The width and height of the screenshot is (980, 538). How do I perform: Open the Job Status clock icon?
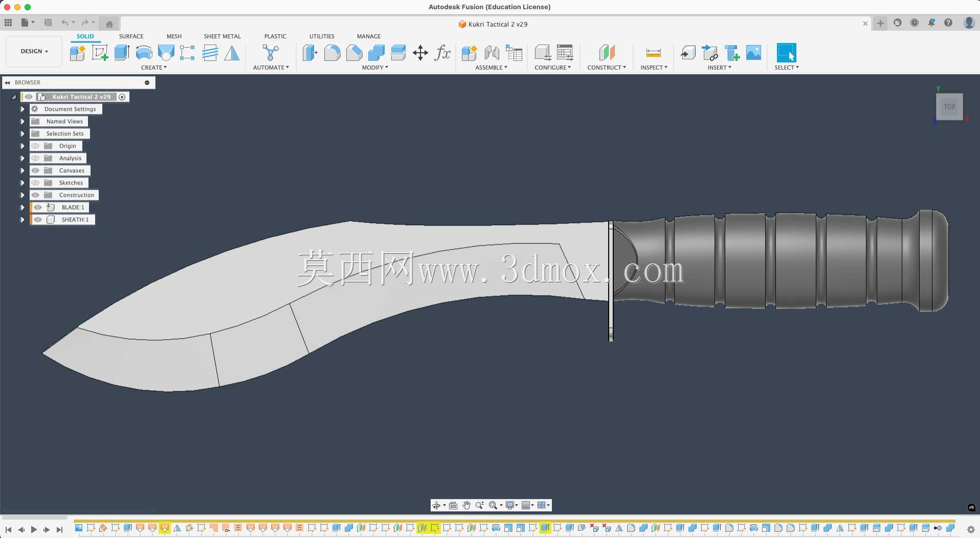tap(915, 23)
